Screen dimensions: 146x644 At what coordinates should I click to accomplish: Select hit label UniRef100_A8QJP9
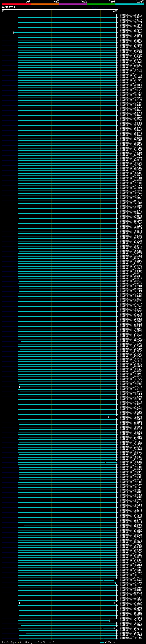tap(131, 326)
